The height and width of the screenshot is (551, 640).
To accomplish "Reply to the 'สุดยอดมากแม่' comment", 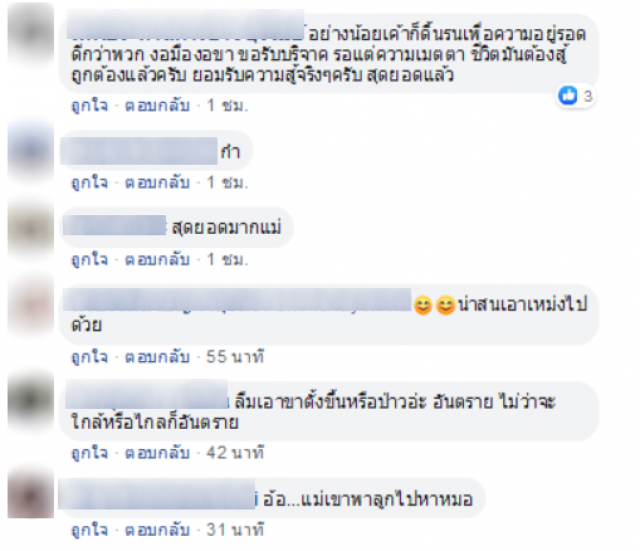I will (157, 259).
